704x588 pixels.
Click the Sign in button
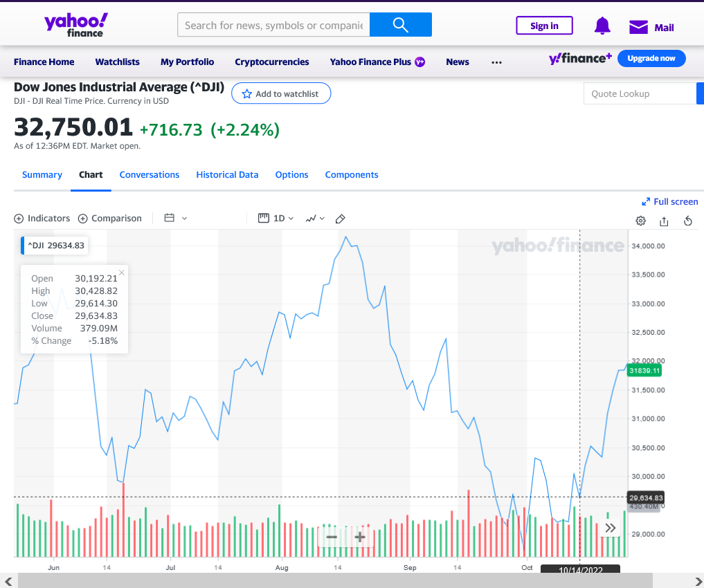tap(544, 26)
